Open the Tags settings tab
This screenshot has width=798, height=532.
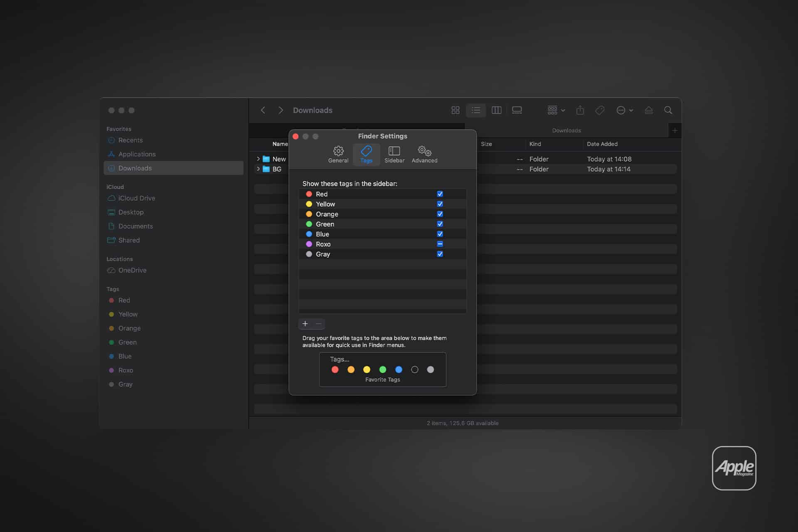click(366, 155)
